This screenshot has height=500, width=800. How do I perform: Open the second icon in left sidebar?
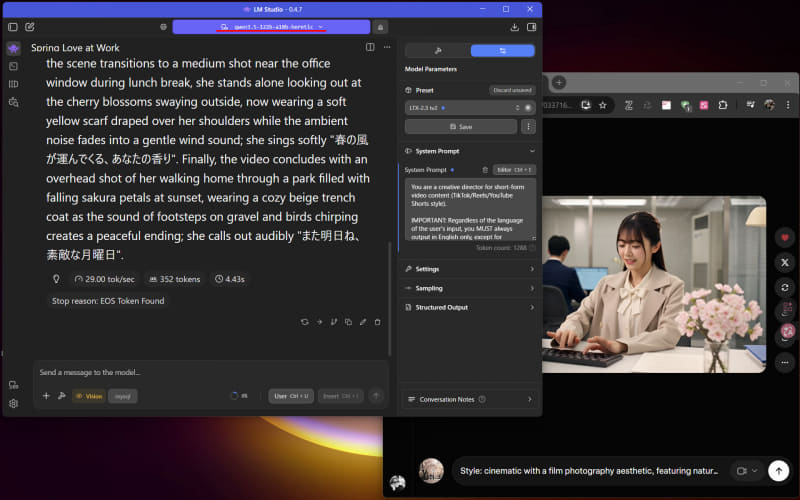[13, 66]
